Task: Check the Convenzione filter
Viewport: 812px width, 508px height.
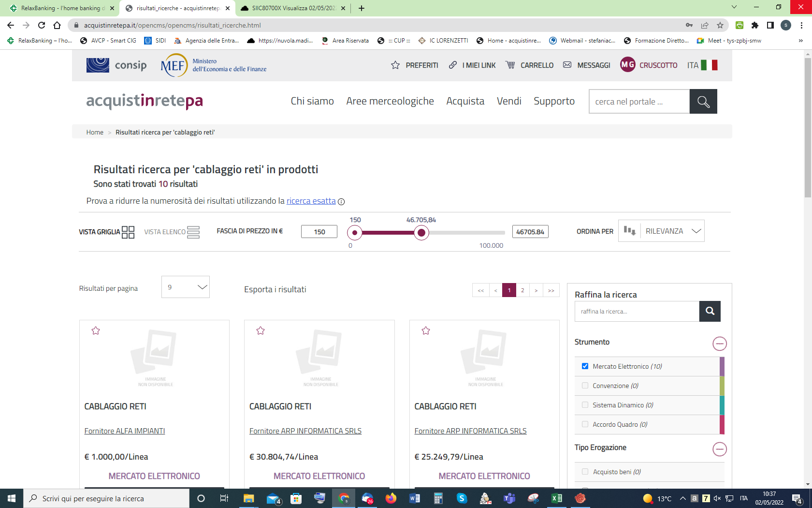Action: (585, 386)
